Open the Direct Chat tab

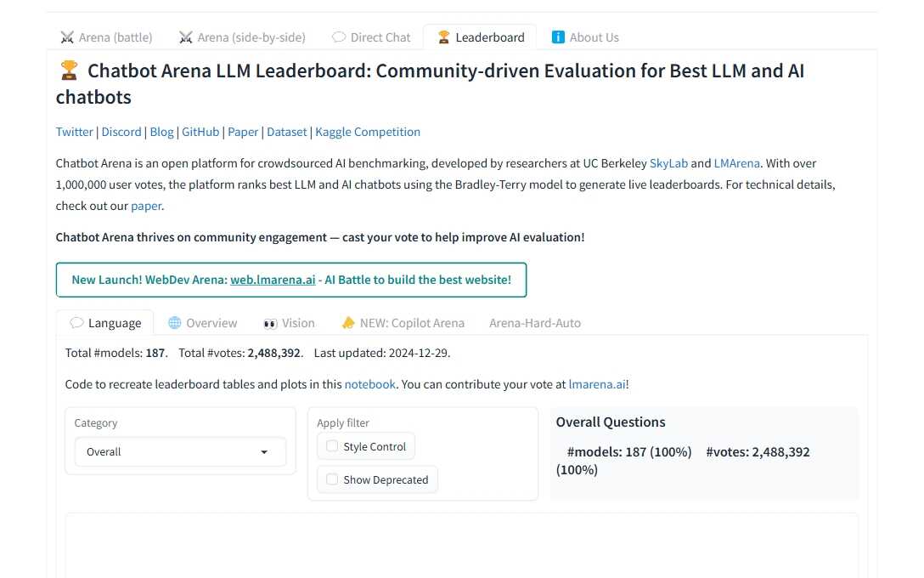tap(371, 37)
